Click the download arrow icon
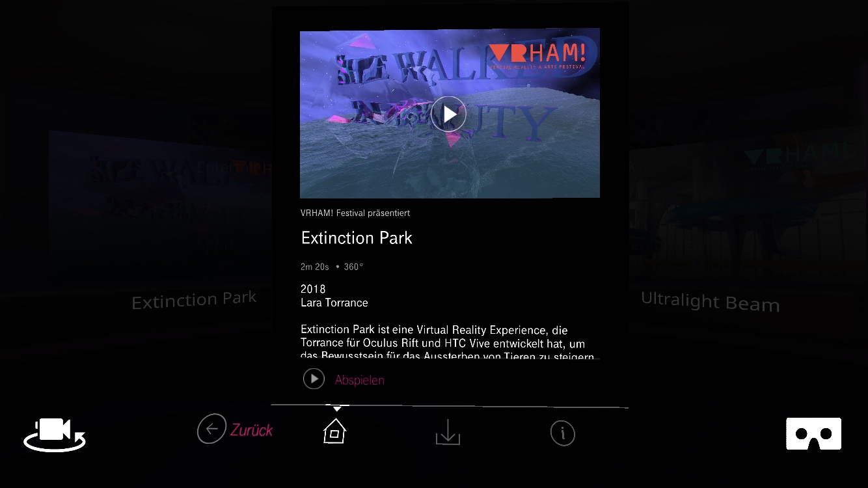The width and height of the screenshot is (868, 488). pyautogui.click(x=448, y=432)
